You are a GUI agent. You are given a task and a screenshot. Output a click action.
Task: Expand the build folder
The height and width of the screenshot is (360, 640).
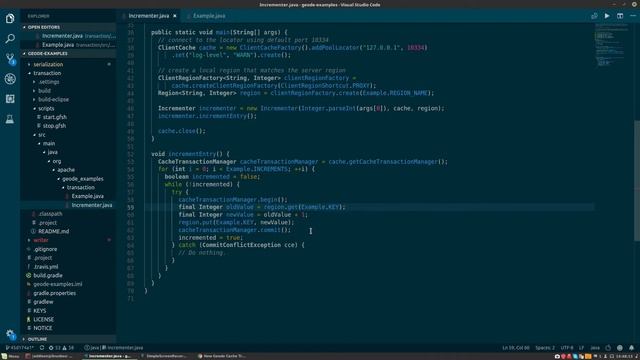pyautogui.click(x=44, y=91)
